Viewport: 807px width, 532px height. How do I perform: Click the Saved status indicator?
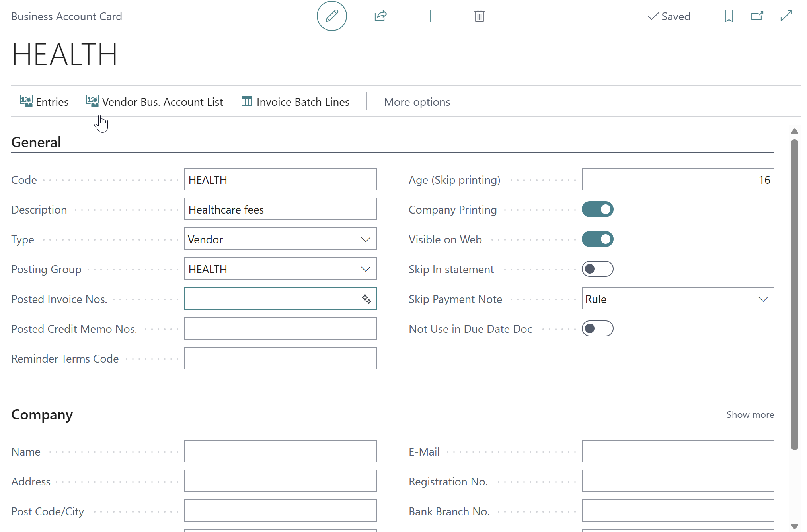coord(669,16)
